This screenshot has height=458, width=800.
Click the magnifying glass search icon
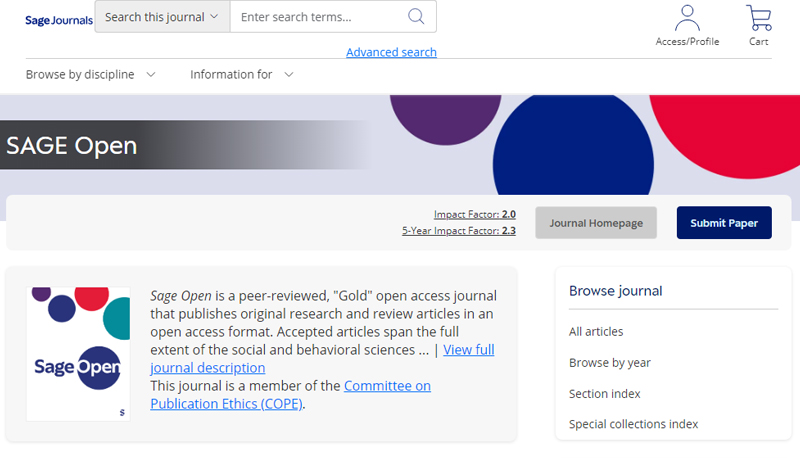coord(416,16)
